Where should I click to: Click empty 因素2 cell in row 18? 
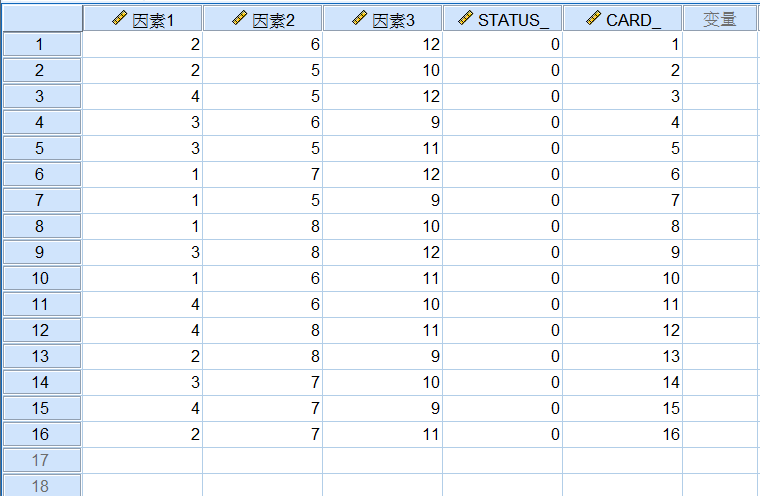coord(263,485)
